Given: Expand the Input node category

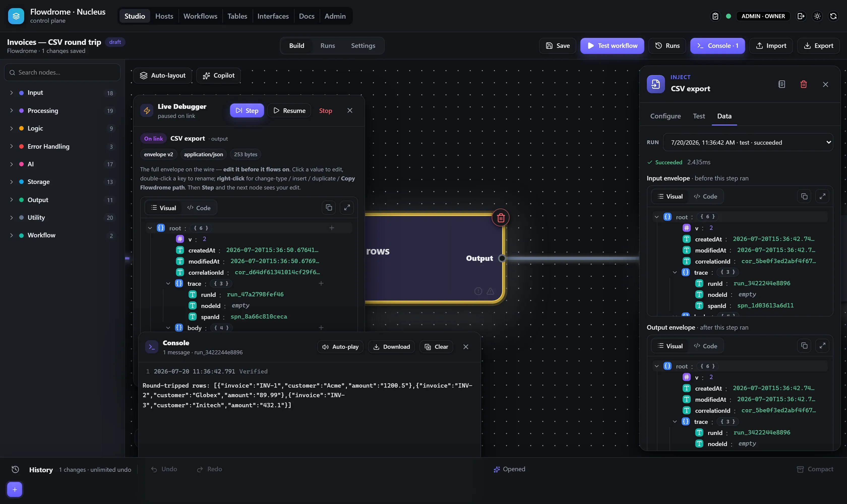Looking at the screenshot, I should (x=62, y=93).
